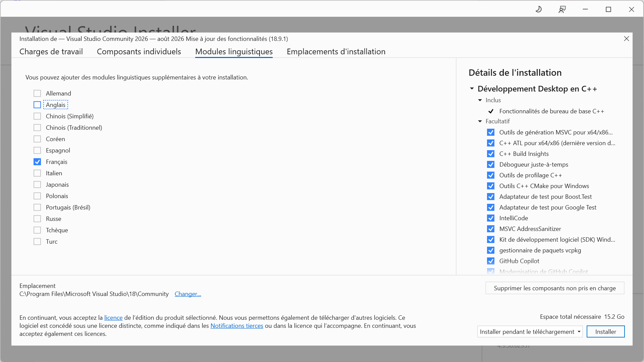
Task: Enable the Espagnol language pack
Action: point(37,150)
